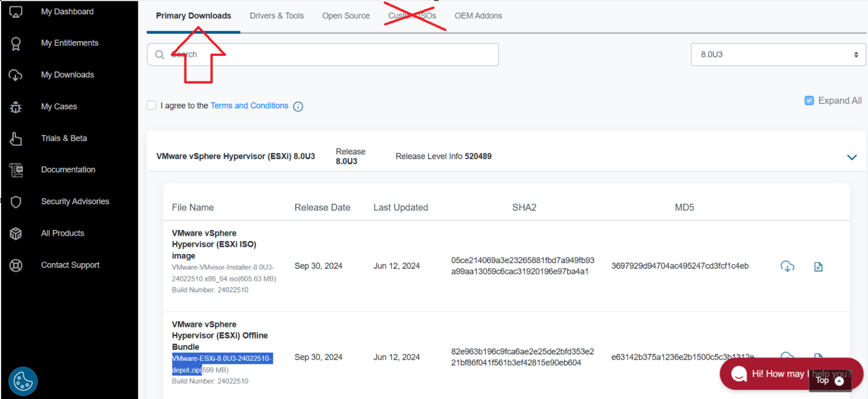Open All Products in sidebar

point(62,233)
